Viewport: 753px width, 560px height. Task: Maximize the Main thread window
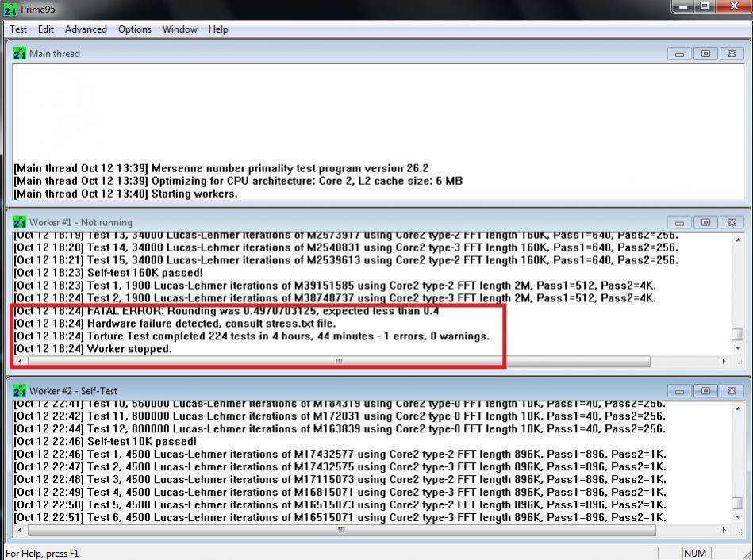[x=705, y=54]
